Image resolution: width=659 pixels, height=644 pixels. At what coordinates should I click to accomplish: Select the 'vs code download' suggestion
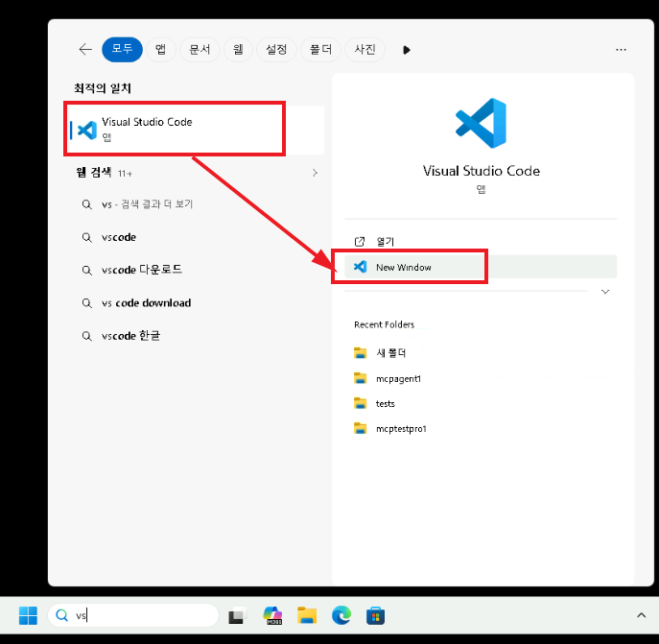(136, 303)
